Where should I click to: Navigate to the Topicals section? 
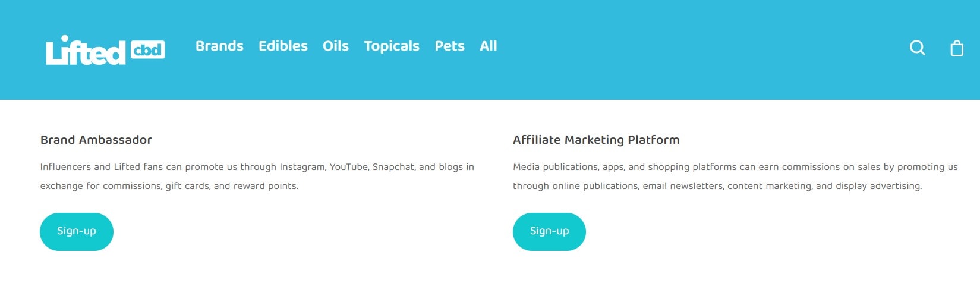pyautogui.click(x=392, y=46)
